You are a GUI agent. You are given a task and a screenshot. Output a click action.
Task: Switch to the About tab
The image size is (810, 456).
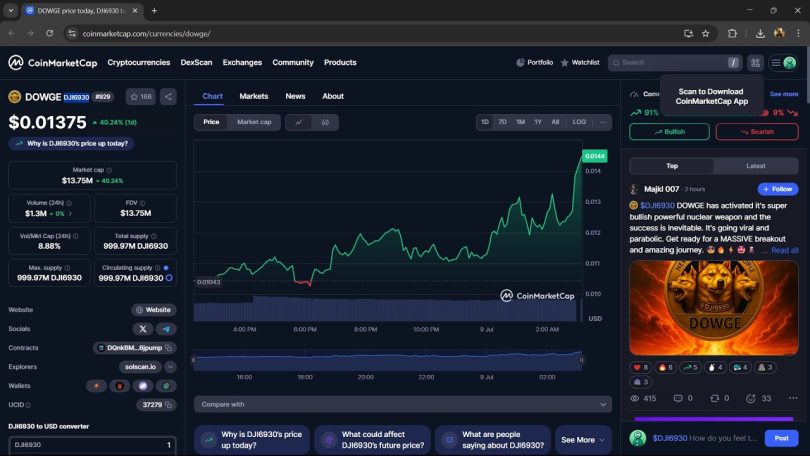(x=333, y=96)
